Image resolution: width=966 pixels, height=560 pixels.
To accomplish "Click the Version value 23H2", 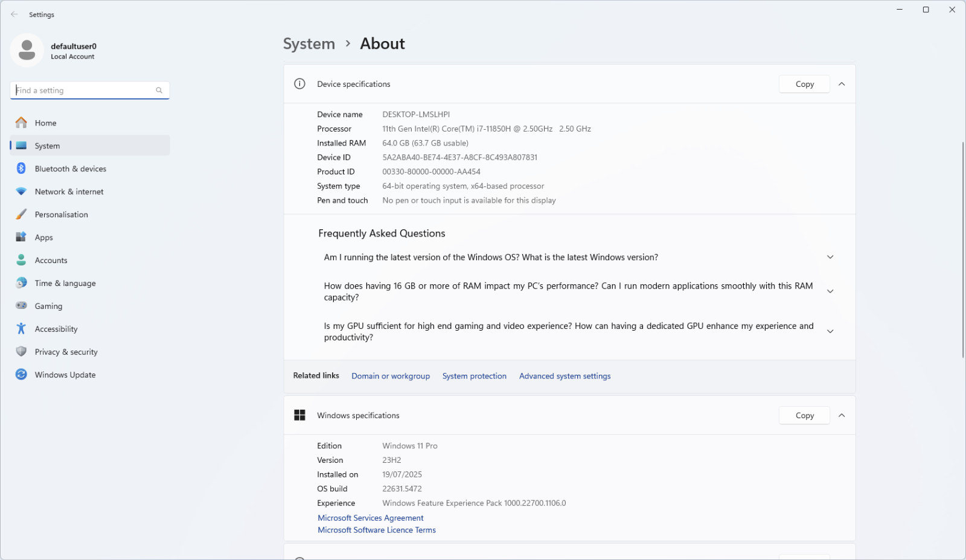I will pos(392,460).
